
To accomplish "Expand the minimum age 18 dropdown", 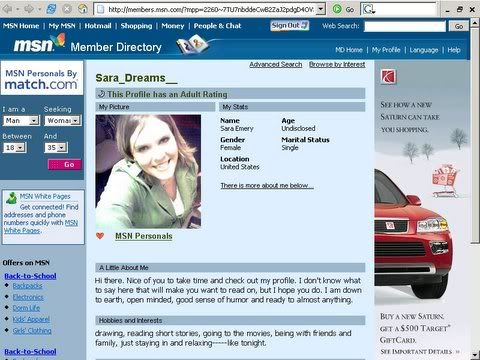I will [15, 147].
